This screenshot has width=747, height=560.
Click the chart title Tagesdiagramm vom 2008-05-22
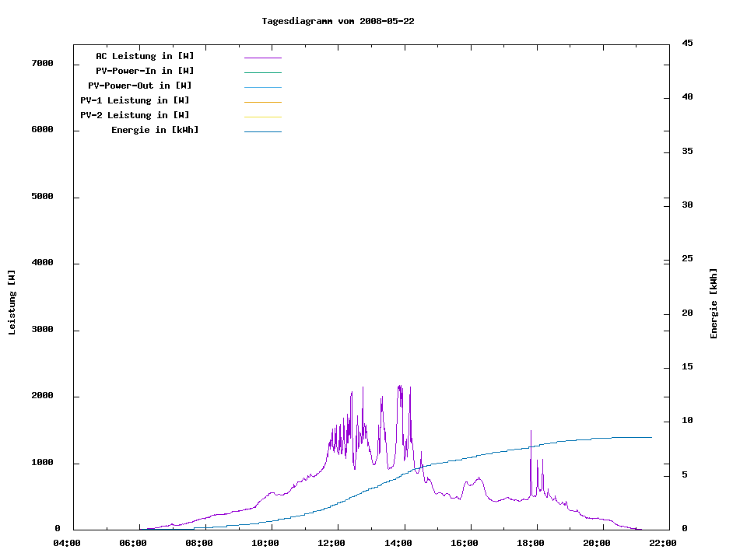coord(338,21)
